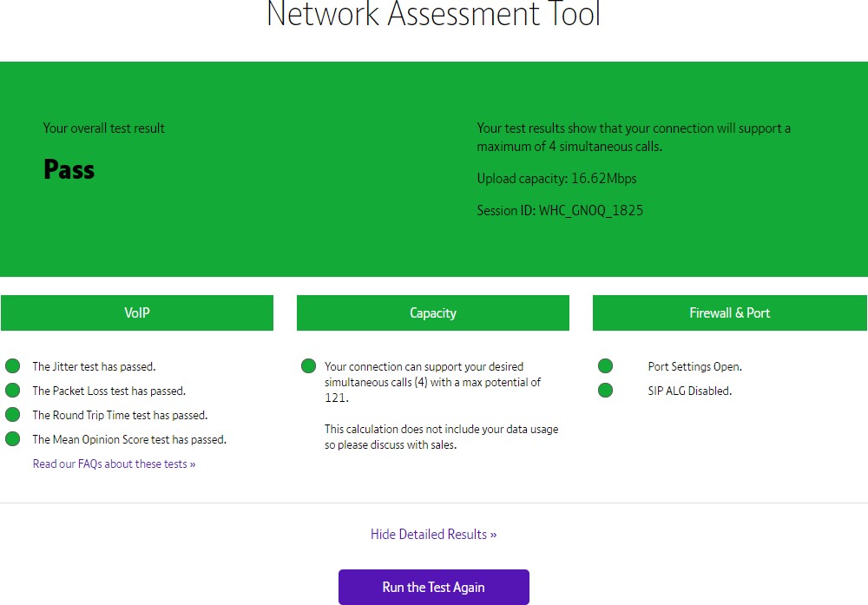Click the green dot beside SIP ALG Disabled

point(606,391)
